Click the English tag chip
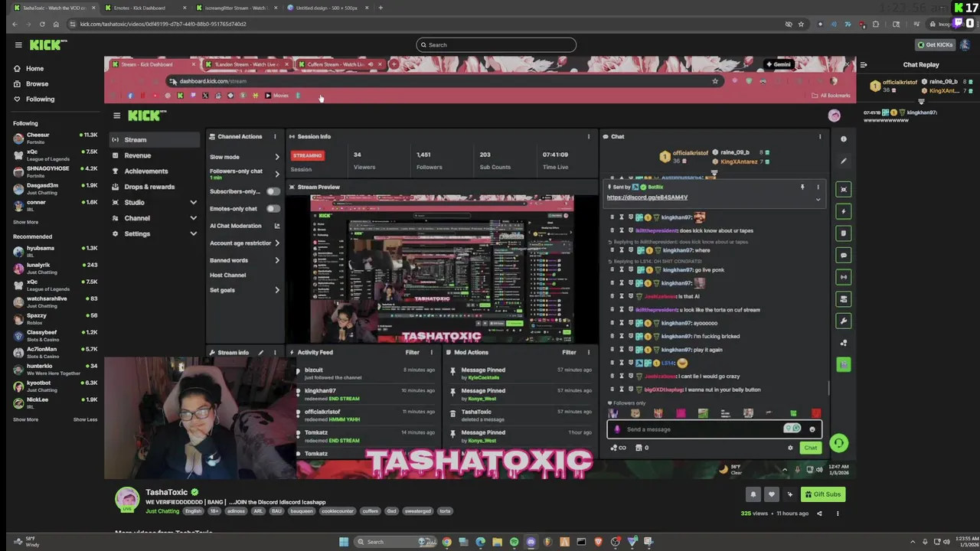This screenshot has height=551, width=980. pos(194,511)
